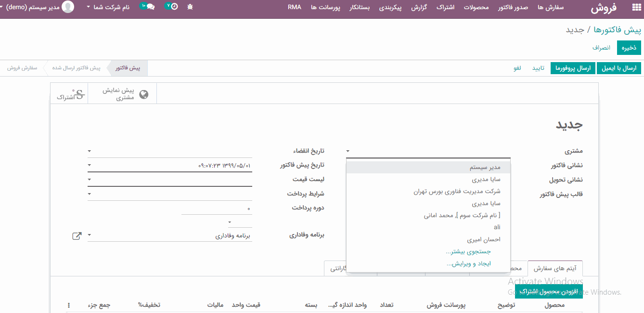This screenshot has width=644, height=313.
Task: Open the price list dropdown
Action: point(90,180)
